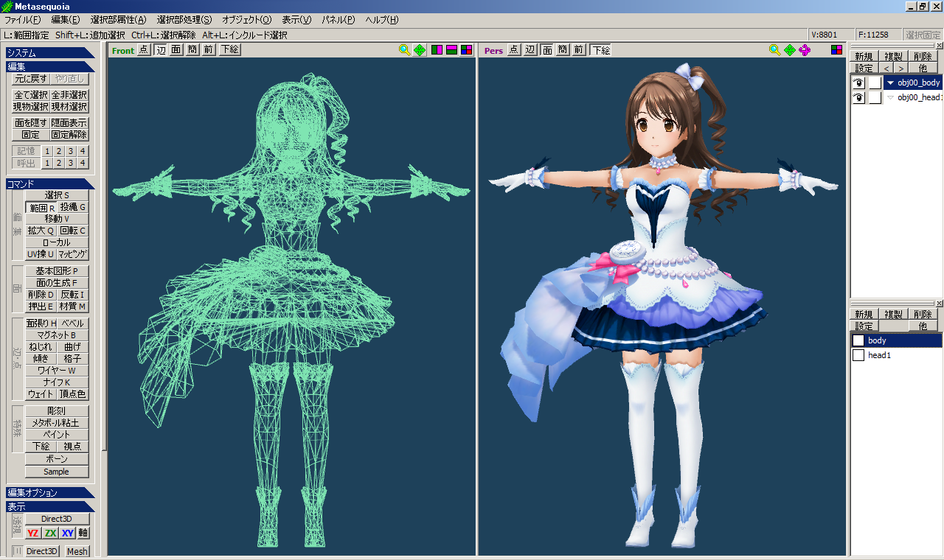The image size is (944, 560).
Task: Click the magenta rotate icon in Pers view
Action: (805, 50)
